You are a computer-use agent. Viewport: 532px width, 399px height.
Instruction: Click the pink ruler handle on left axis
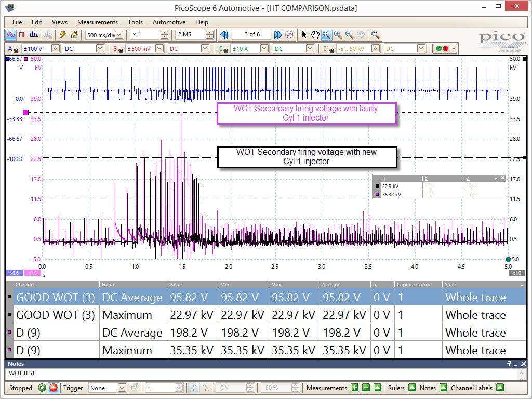26,112
